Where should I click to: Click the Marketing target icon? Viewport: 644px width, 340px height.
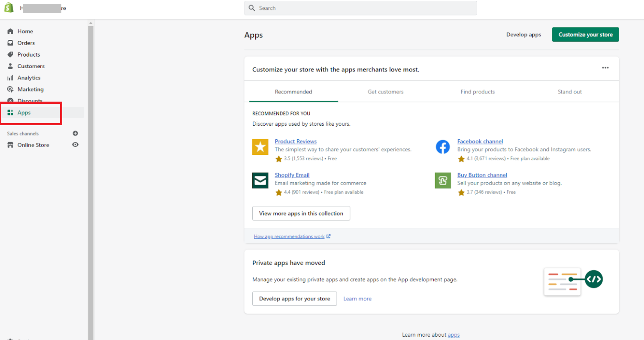pyautogui.click(x=11, y=89)
